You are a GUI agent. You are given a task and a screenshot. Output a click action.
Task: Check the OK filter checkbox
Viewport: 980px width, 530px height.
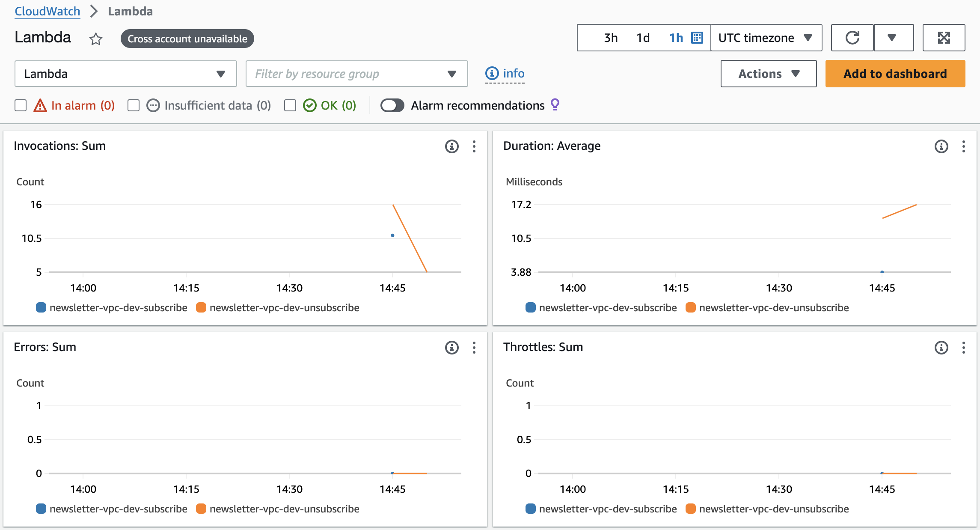click(290, 105)
